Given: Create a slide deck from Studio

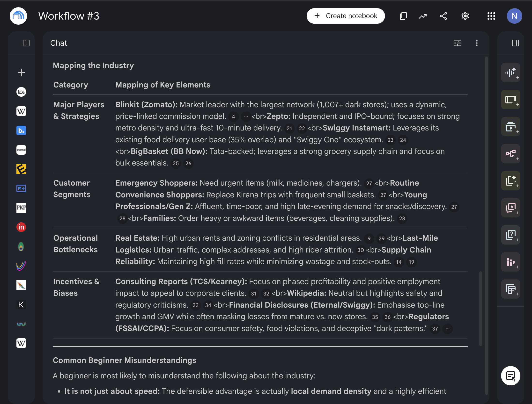Looking at the screenshot, I should (510, 100).
